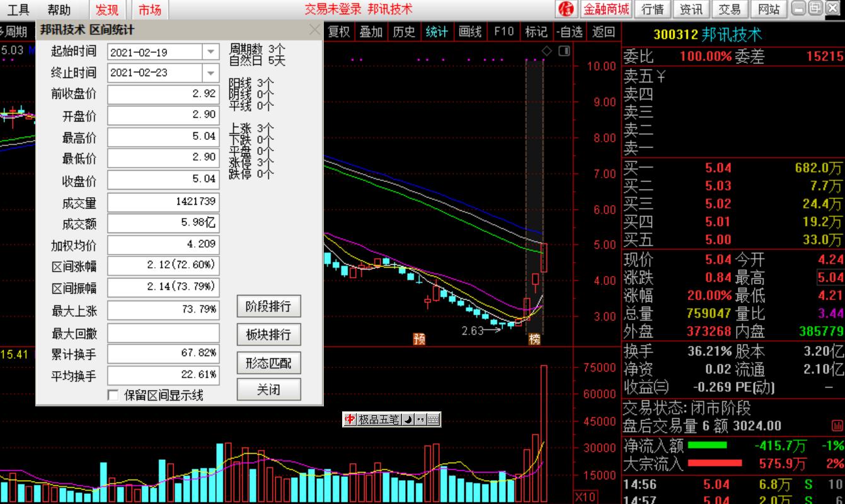
Task: Click 返回 in the chart toolbar
Action: [x=604, y=31]
